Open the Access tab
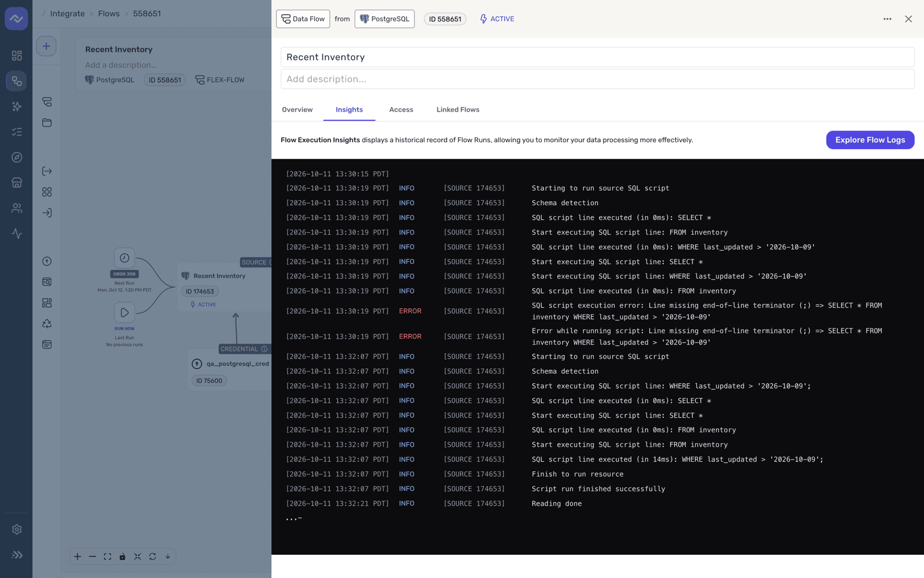Viewport: 924px width, 578px height. pyautogui.click(x=401, y=110)
